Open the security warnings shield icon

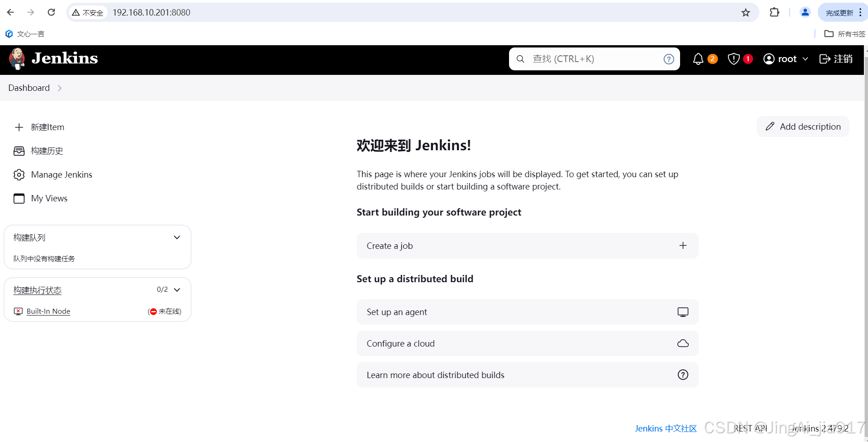click(x=733, y=59)
